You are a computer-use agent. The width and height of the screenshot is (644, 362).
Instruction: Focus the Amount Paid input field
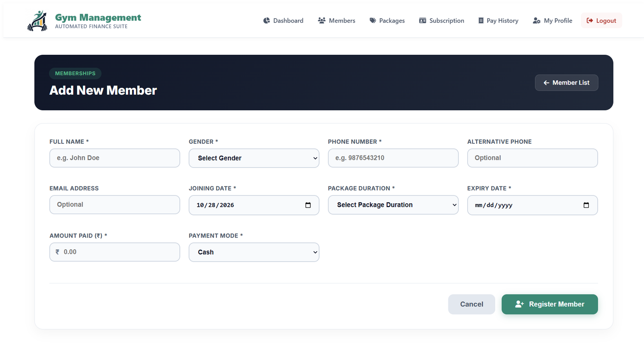click(115, 252)
